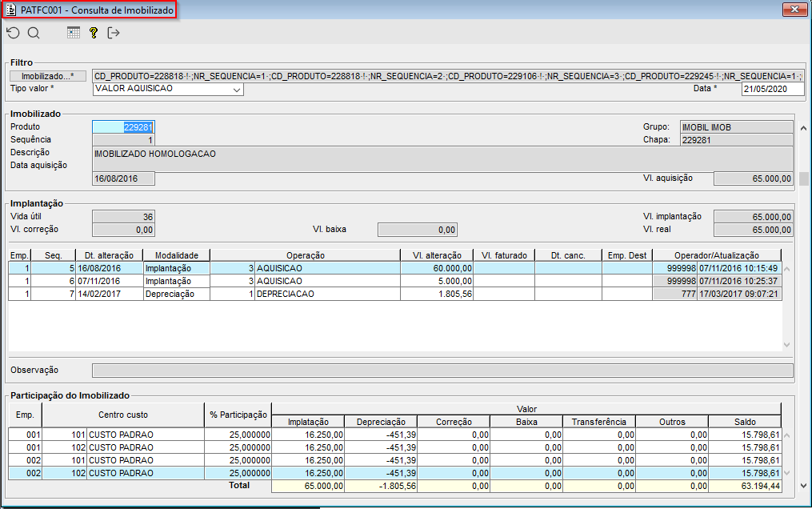Close the Consulta de Imobilizado window

tap(794, 10)
